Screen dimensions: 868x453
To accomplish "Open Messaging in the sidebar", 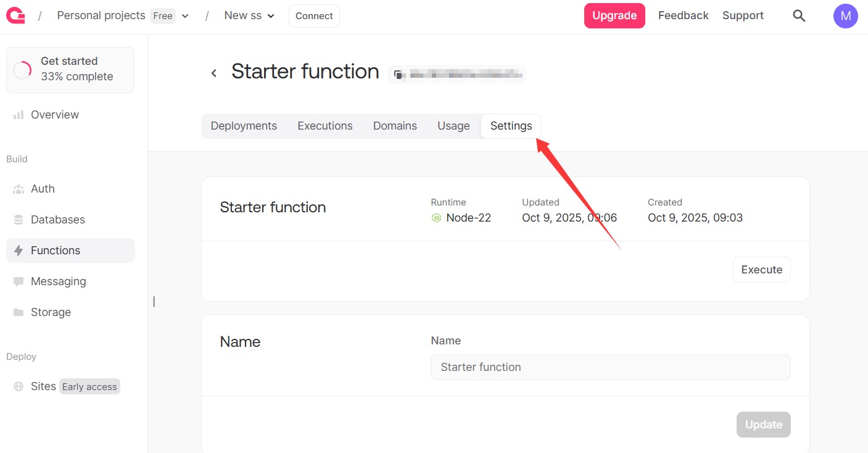I will (58, 281).
